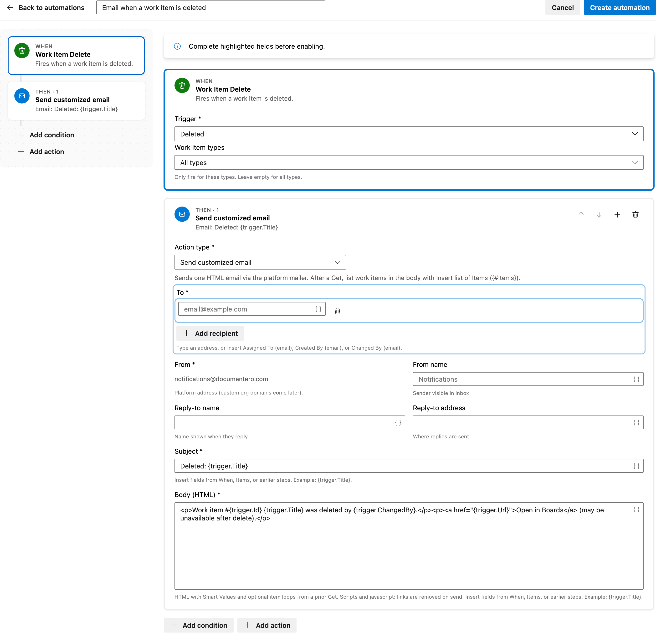Click the bottom Add action button

(x=267, y=625)
